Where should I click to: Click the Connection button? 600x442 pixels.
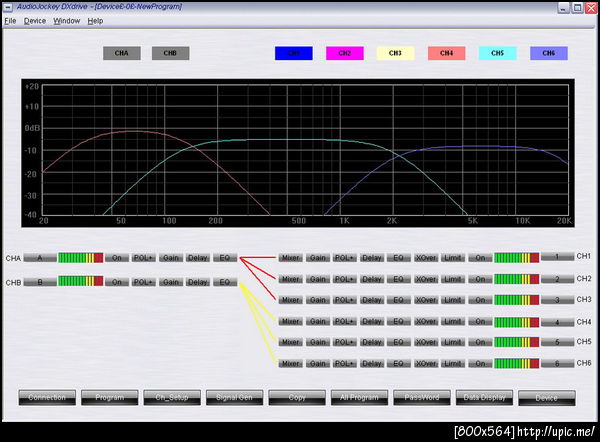pos(47,398)
